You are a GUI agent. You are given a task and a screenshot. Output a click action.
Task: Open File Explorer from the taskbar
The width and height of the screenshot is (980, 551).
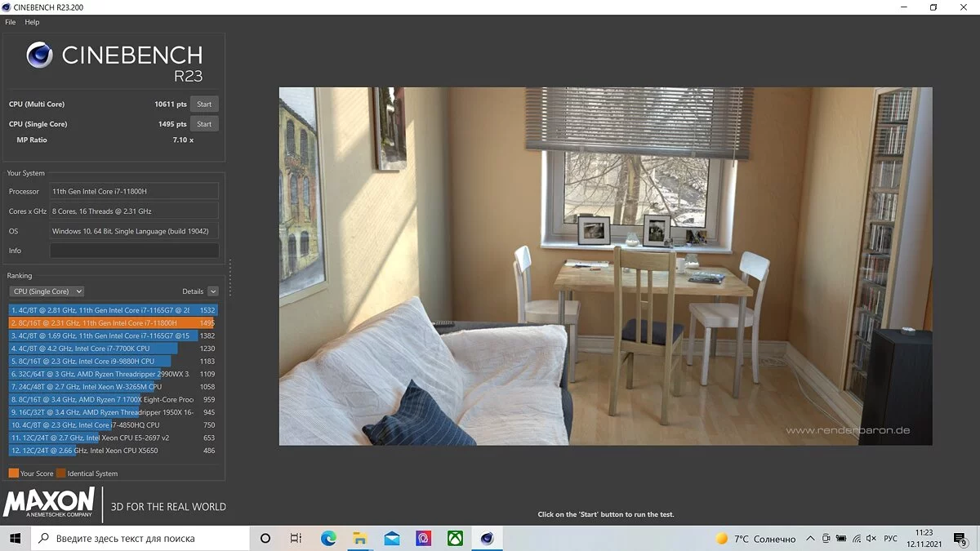pyautogui.click(x=359, y=539)
